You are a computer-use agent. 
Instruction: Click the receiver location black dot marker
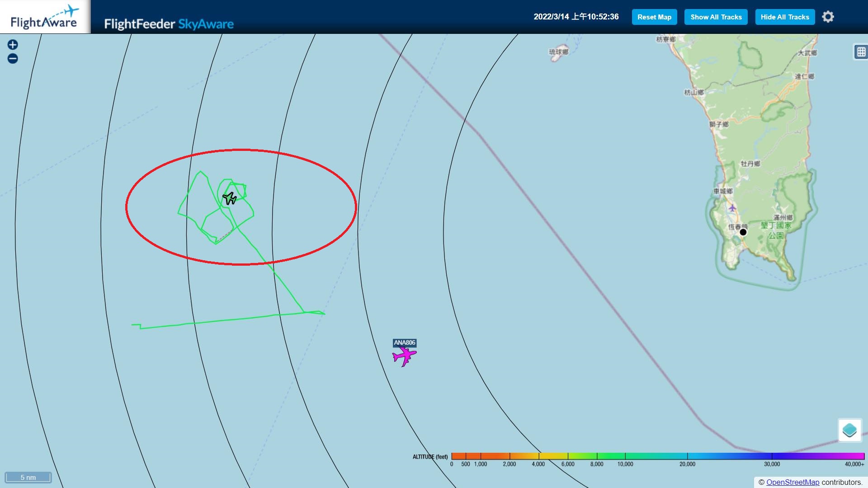click(x=743, y=232)
